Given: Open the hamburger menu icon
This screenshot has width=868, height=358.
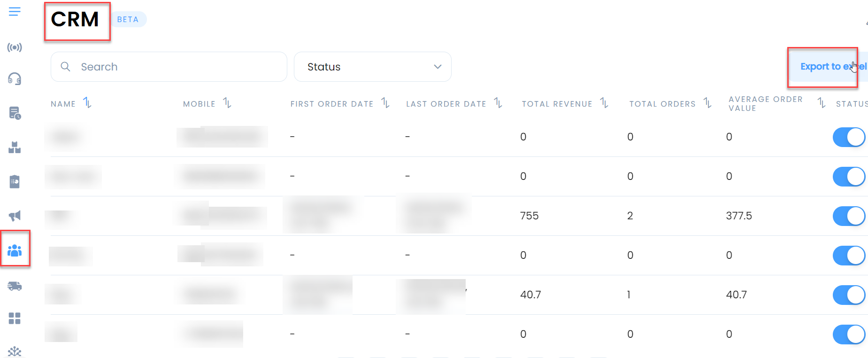Looking at the screenshot, I should click(15, 12).
